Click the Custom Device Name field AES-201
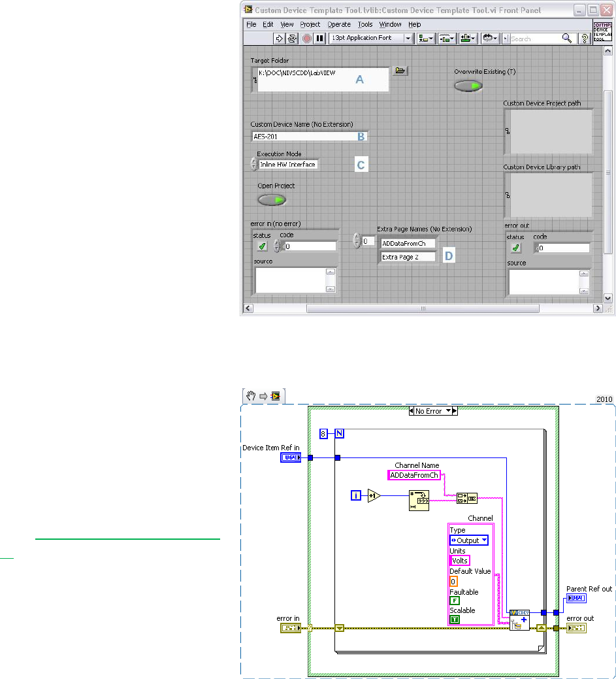 (x=310, y=137)
